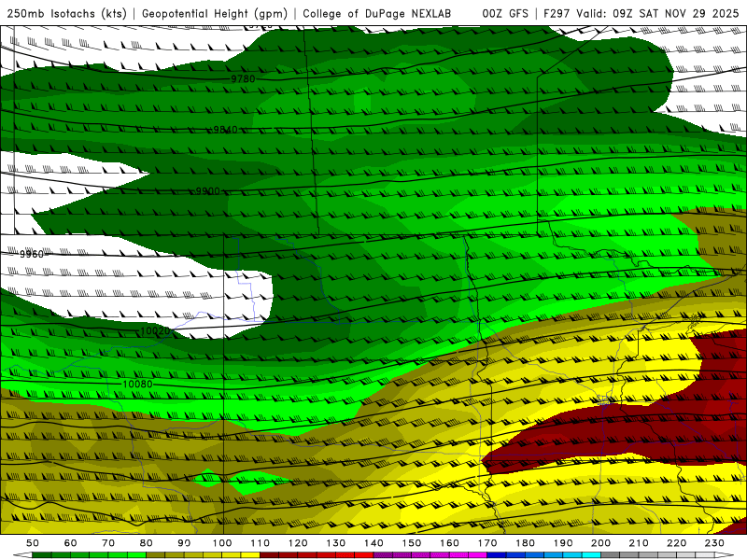
Task: Click the 140 value on the color scale
Action: tap(373, 543)
